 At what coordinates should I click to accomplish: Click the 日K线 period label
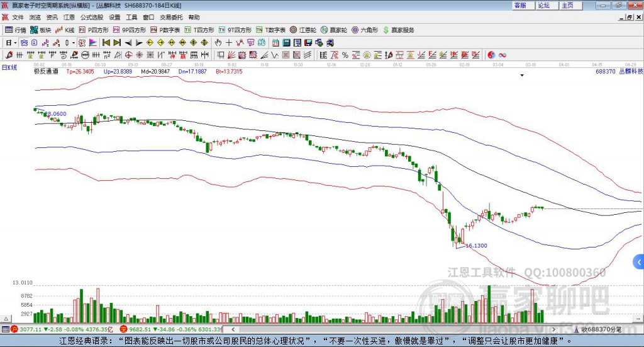[x=9, y=67]
